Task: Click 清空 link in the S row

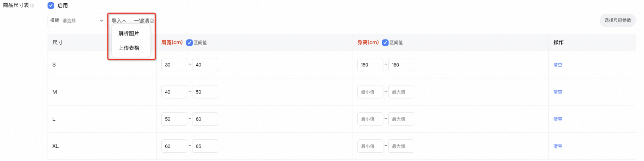Action: click(x=558, y=65)
